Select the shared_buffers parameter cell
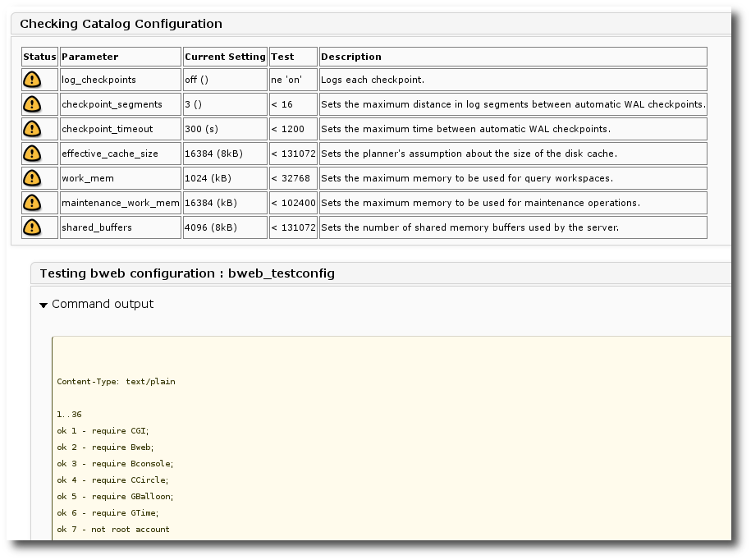This screenshot has width=751, height=560. pyautogui.click(x=120, y=227)
